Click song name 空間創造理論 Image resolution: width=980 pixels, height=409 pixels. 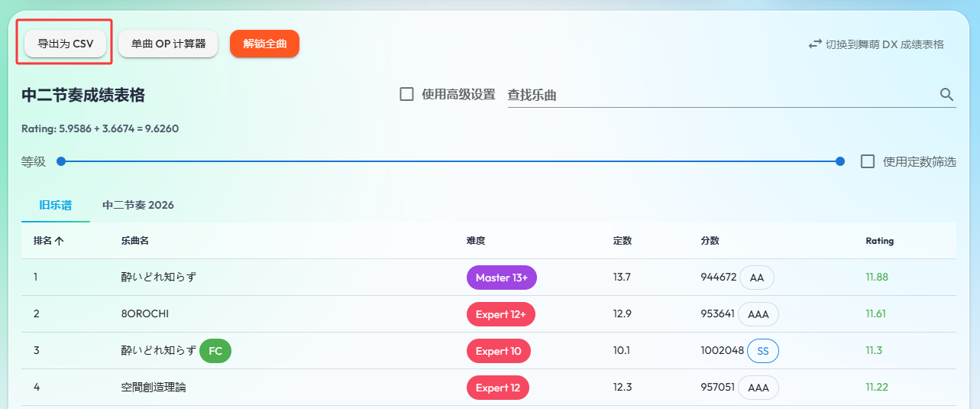tap(154, 388)
